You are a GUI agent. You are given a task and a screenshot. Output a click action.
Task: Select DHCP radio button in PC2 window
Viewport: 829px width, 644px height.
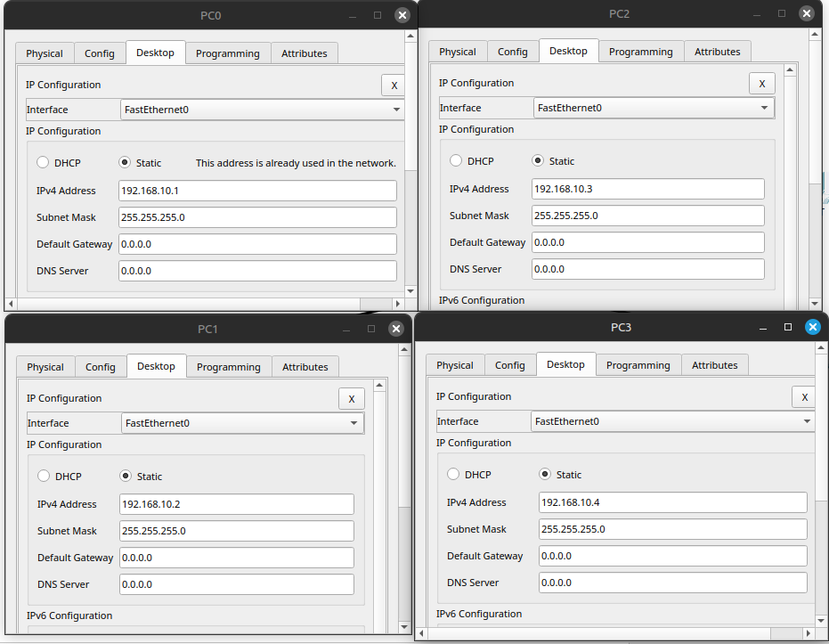pyautogui.click(x=456, y=160)
